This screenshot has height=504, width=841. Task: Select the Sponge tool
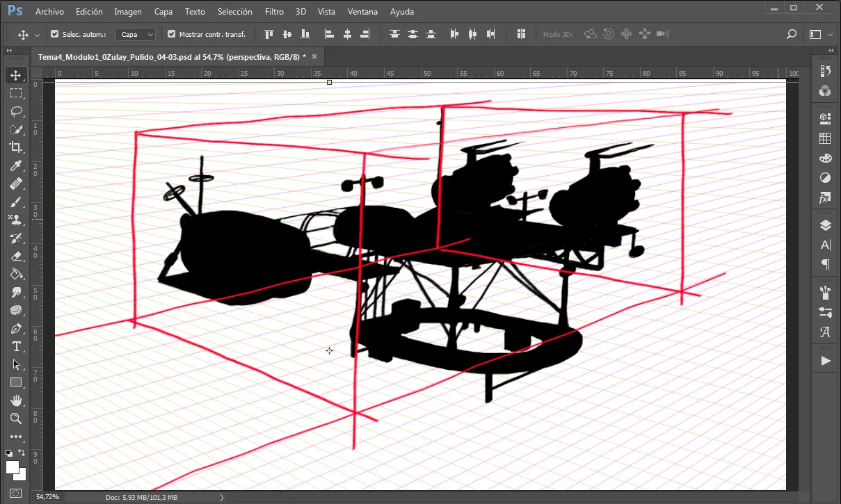[16, 310]
